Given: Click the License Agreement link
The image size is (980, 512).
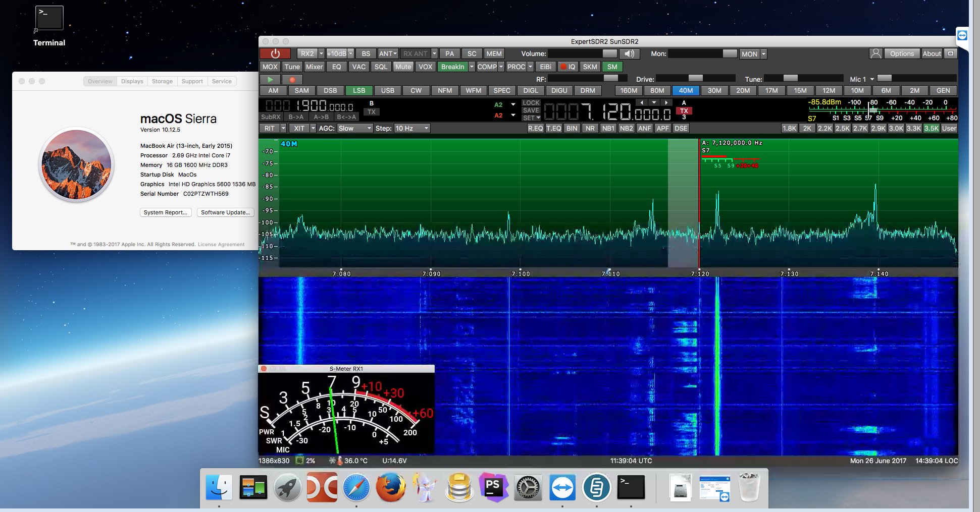Looking at the screenshot, I should pyautogui.click(x=221, y=244).
